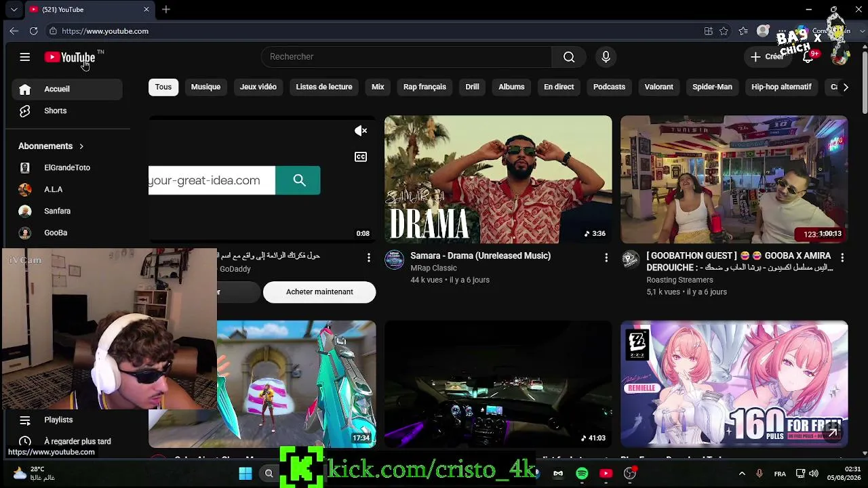Image resolution: width=868 pixels, height=488 pixels.
Task: Open the Windows Start menu
Action: pyautogui.click(x=245, y=474)
